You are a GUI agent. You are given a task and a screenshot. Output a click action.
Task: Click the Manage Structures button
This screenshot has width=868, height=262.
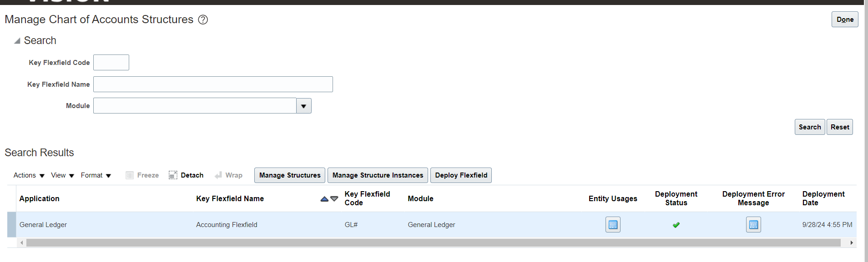click(290, 175)
